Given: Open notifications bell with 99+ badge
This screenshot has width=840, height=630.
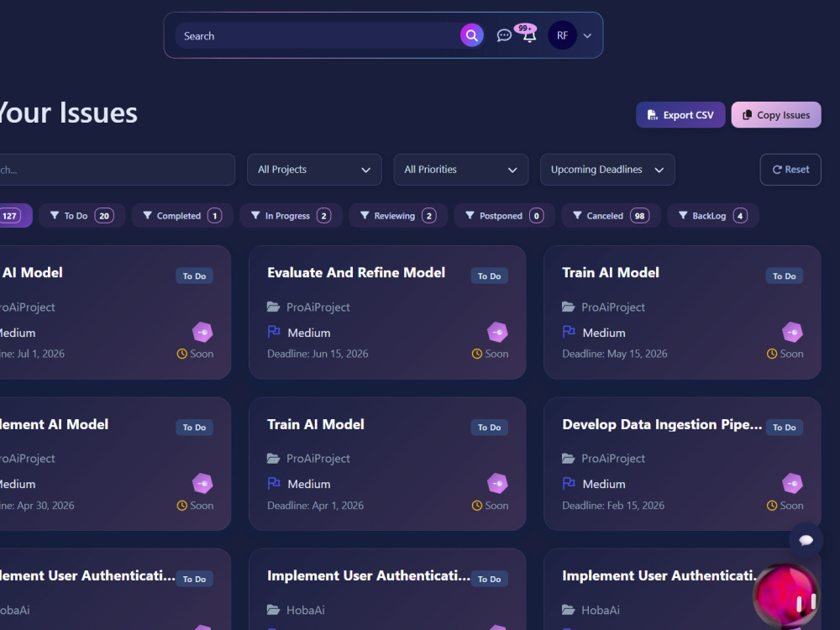Looking at the screenshot, I should (x=528, y=34).
